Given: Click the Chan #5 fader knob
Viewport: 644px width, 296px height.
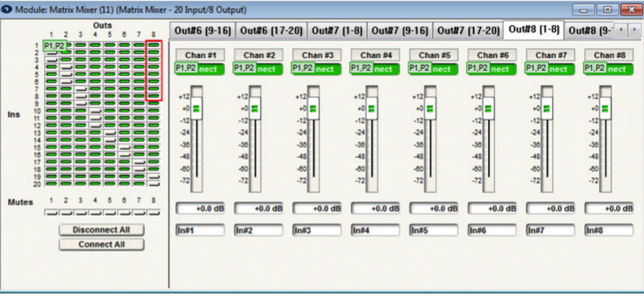Looking at the screenshot, I should coord(430,109).
